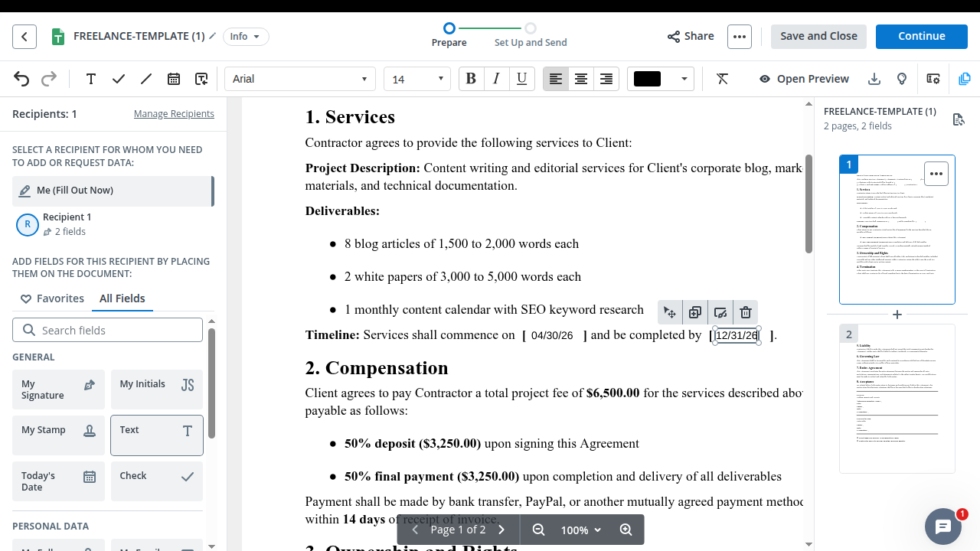The width and height of the screenshot is (980, 551).
Task: Click the Search fields input
Action: tap(107, 331)
